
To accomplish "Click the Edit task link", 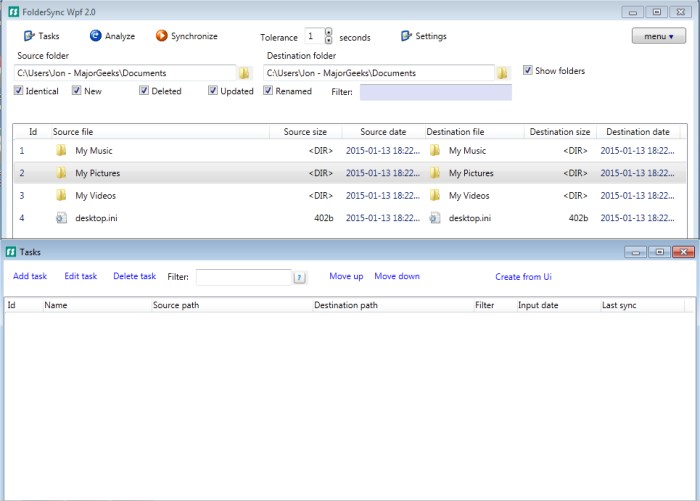I will (80, 276).
